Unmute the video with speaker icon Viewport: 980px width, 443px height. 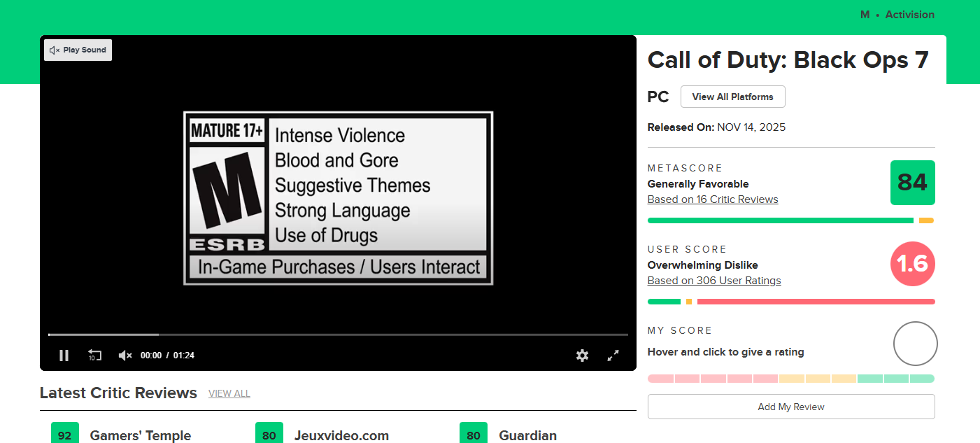pos(125,356)
